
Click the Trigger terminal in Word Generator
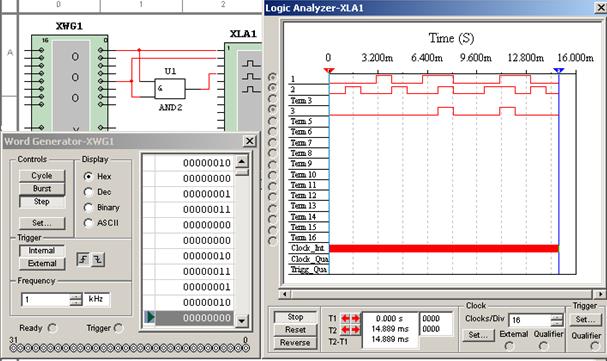click(x=118, y=328)
